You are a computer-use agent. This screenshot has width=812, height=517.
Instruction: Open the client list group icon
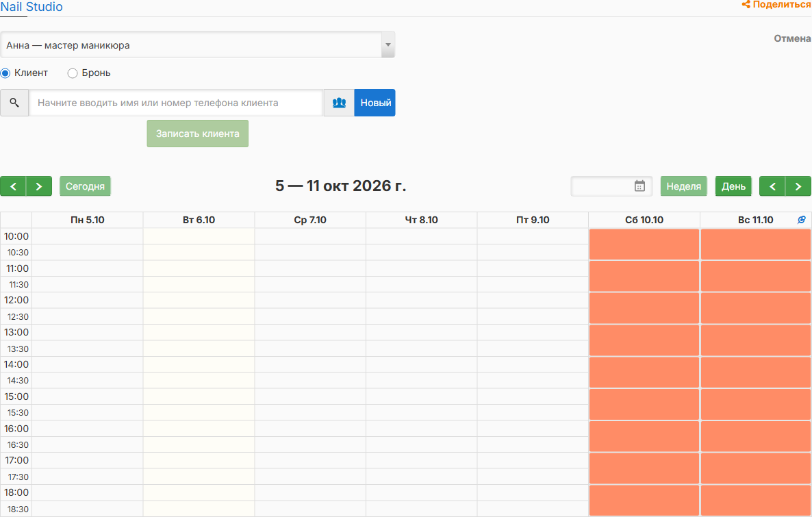click(x=339, y=103)
